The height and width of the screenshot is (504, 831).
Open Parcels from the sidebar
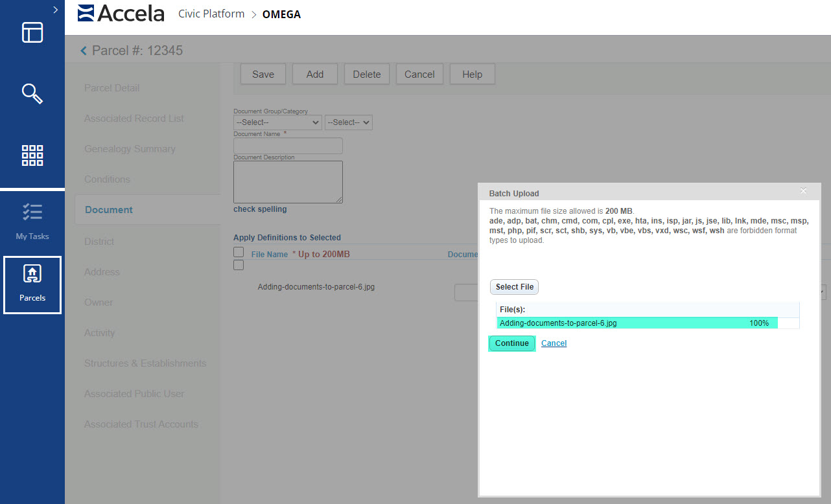32,284
